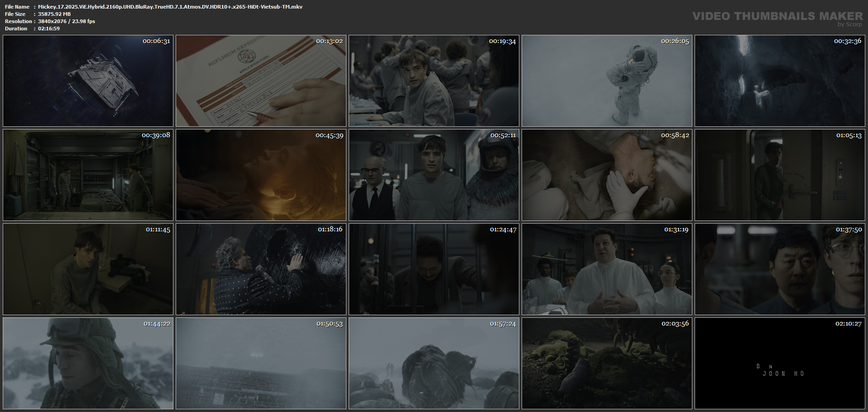The width and height of the screenshot is (868, 412).
Task: Open the man behind bars thumbnail at 01:24:47
Action: (434, 269)
